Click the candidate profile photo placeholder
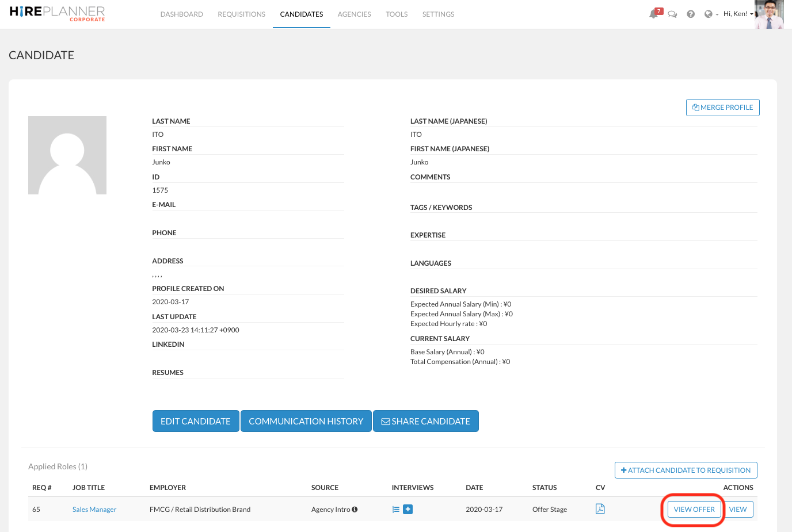792x532 pixels. click(x=67, y=155)
